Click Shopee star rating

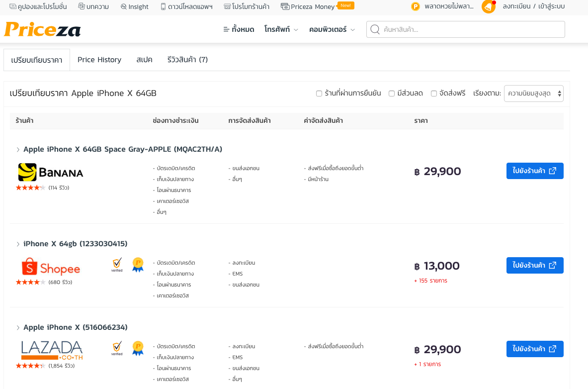pos(30,282)
